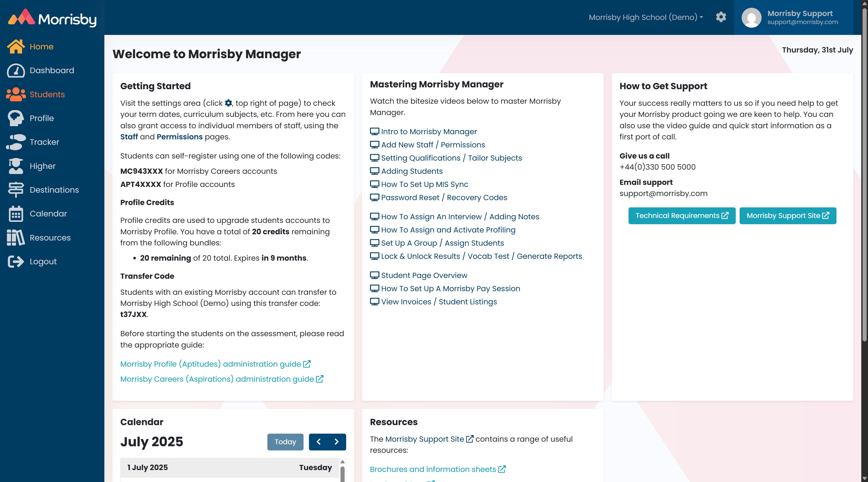Open the Calendar sidebar icon

point(16,214)
